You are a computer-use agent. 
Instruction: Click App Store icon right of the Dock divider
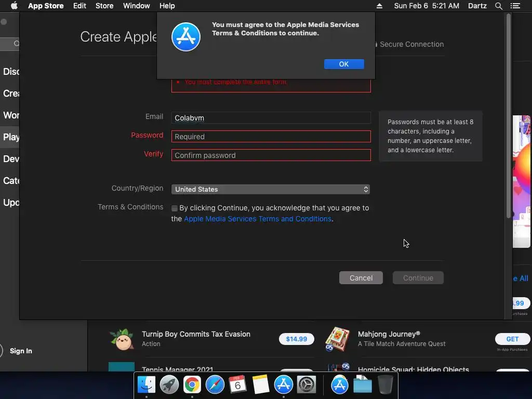[x=340, y=385]
